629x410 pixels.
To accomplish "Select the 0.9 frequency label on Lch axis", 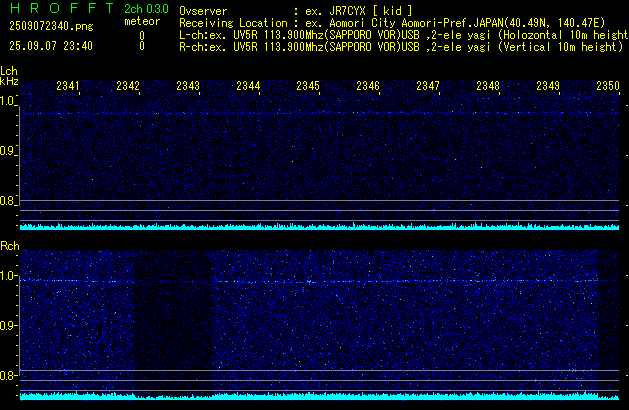I will click(x=7, y=151).
